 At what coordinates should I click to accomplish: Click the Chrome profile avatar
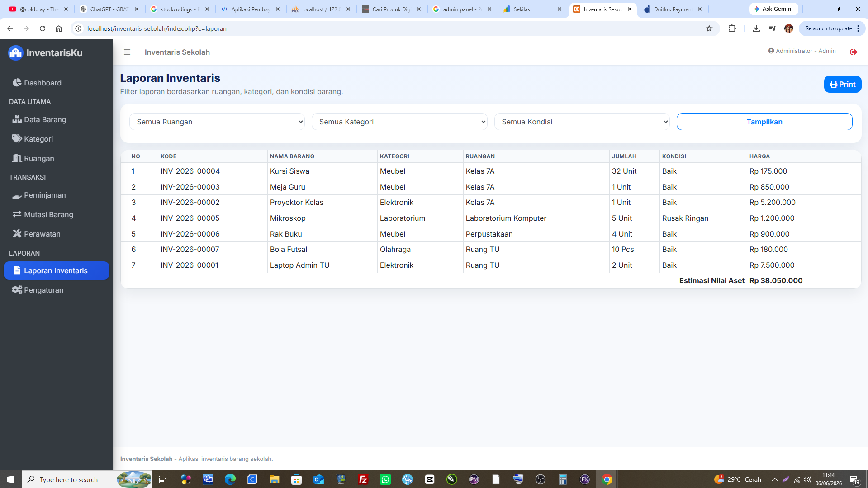coord(788,28)
